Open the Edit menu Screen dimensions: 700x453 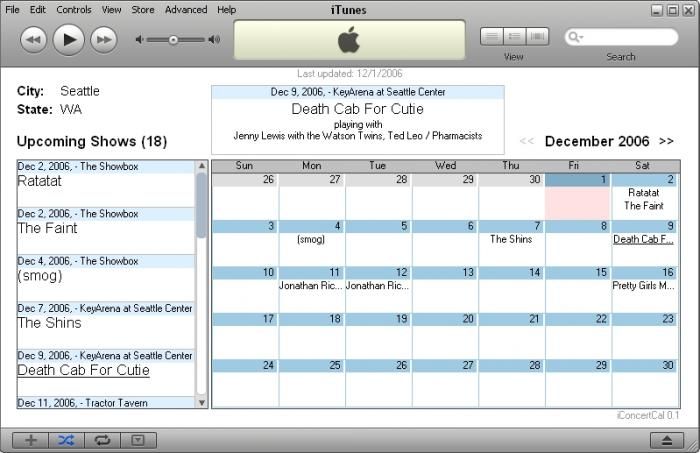tap(38, 9)
